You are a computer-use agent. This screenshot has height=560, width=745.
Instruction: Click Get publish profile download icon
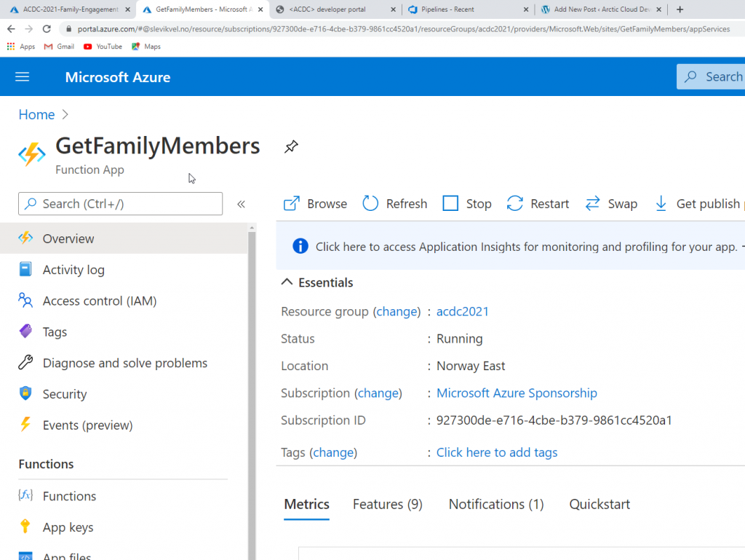(x=661, y=204)
